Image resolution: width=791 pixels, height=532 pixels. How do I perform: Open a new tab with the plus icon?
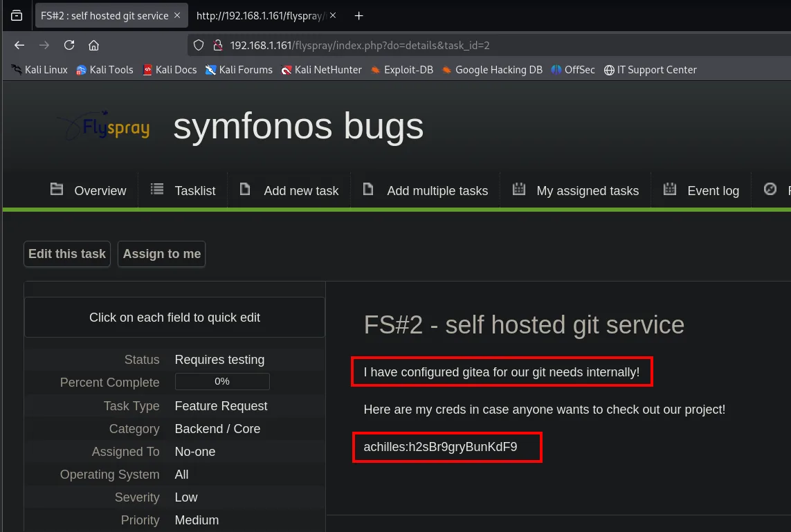click(x=358, y=16)
